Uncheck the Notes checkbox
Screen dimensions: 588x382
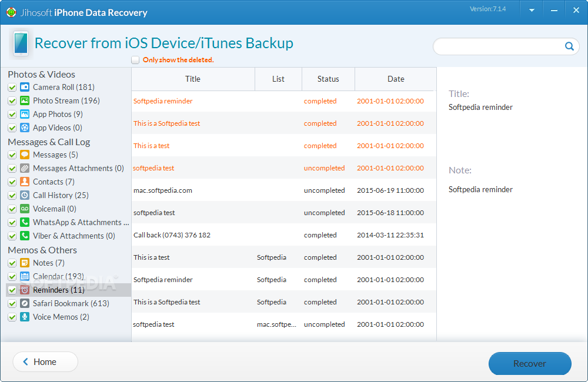point(12,263)
